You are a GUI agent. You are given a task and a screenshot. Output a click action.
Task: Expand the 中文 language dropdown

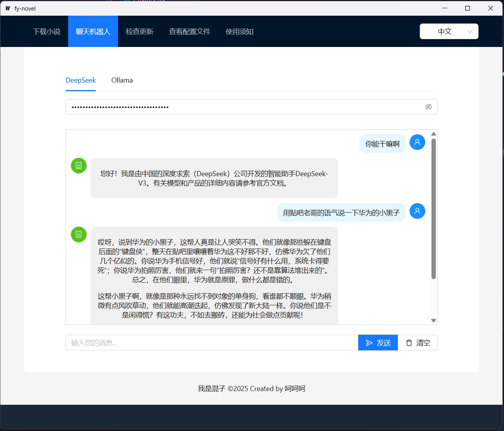[449, 31]
